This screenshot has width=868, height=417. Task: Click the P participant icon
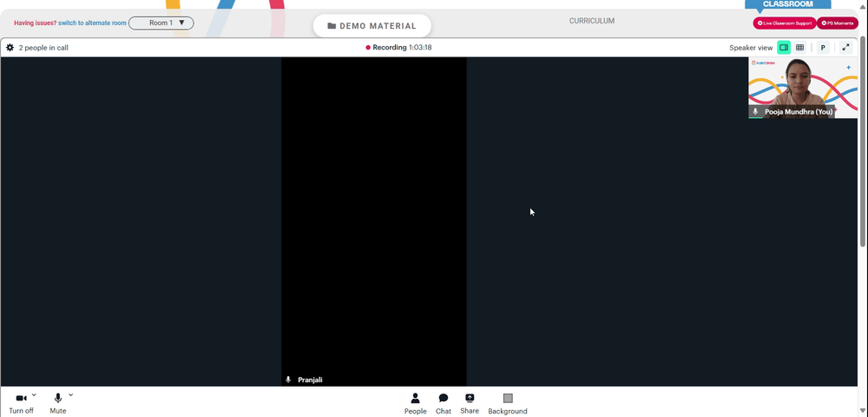[x=823, y=48]
